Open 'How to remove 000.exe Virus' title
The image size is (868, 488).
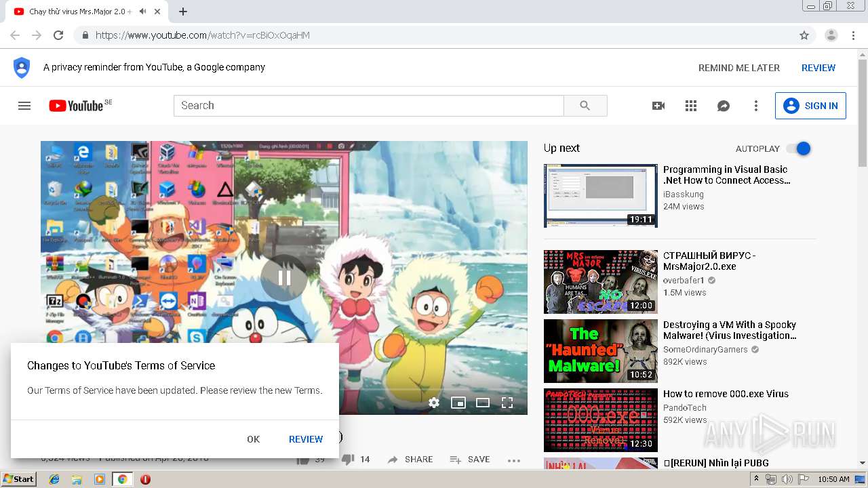(x=726, y=394)
